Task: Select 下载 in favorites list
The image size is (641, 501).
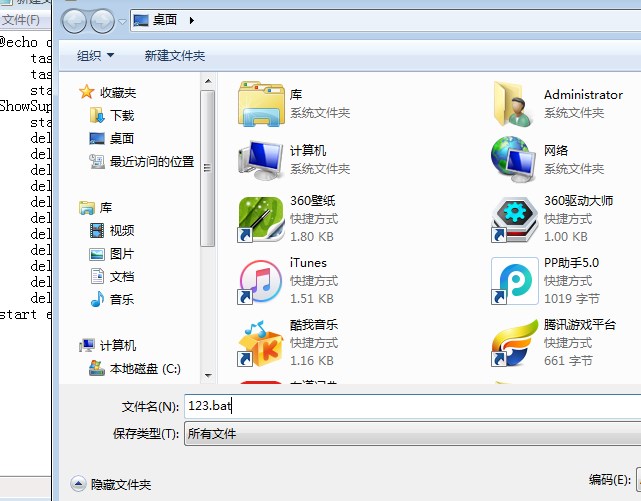Action: pos(122,116)
